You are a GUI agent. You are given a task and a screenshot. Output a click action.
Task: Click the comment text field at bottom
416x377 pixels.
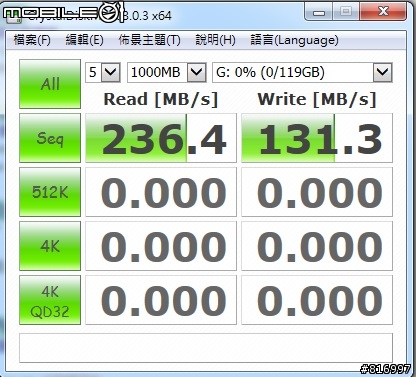[206, 348]
